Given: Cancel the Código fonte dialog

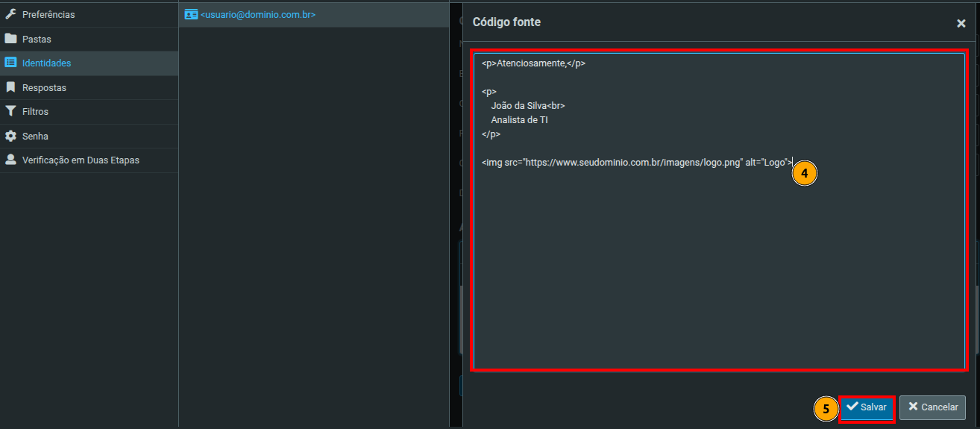Looking at the screenshot, I should click(932, 407).
